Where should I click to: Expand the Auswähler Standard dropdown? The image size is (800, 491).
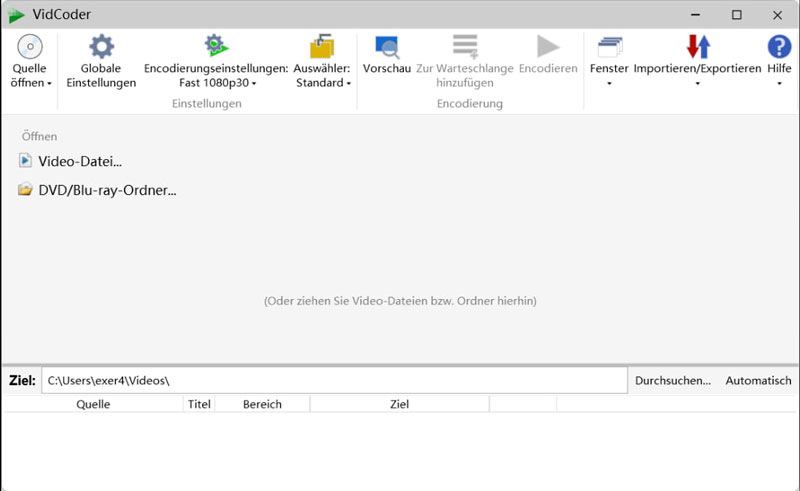pyautogui.click(x=348, y=84)
